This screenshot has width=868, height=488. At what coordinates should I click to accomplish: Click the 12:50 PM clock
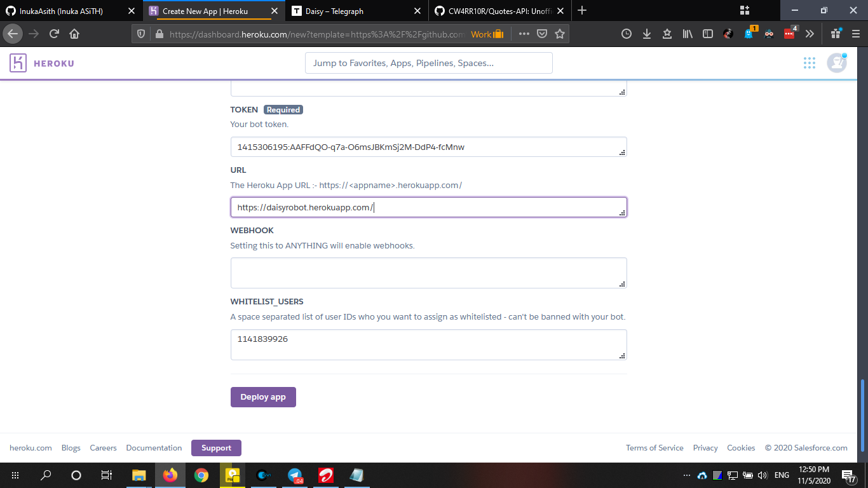(814, 470)
